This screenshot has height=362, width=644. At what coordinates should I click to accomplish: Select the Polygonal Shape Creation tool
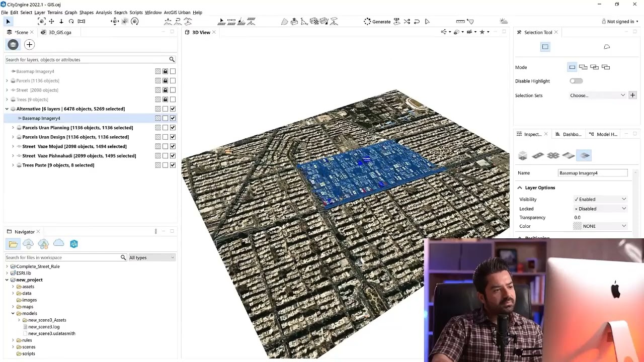(x=285, y=22)
